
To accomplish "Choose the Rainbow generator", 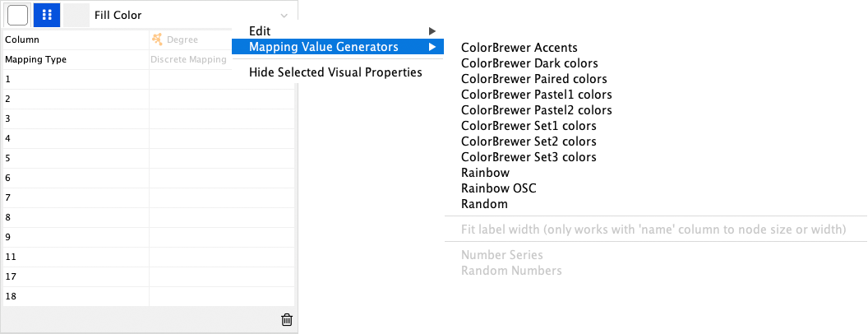I will (485, 173).
